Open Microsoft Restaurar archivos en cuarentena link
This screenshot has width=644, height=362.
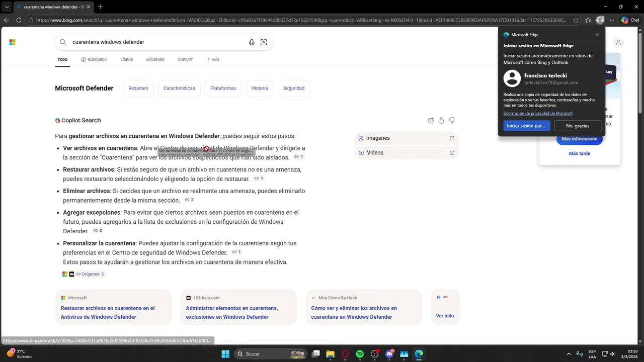tap(113, 307)
